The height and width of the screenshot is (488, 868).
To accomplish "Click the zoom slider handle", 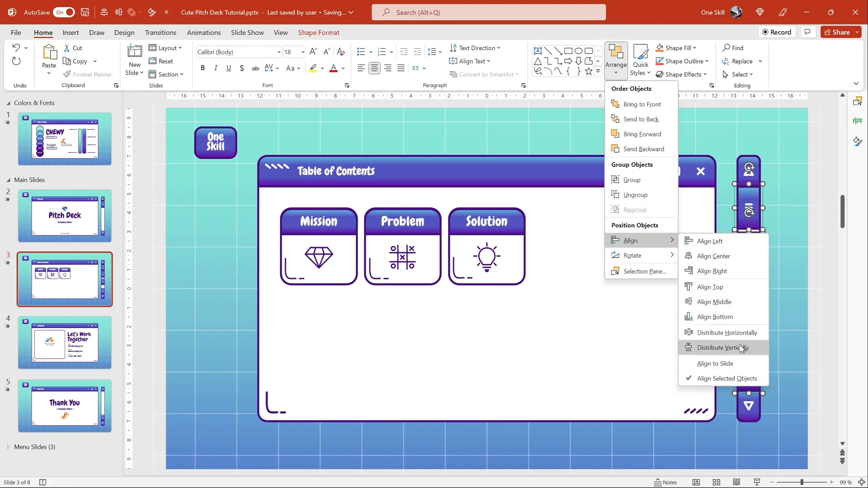I will [x=802, y=482].
